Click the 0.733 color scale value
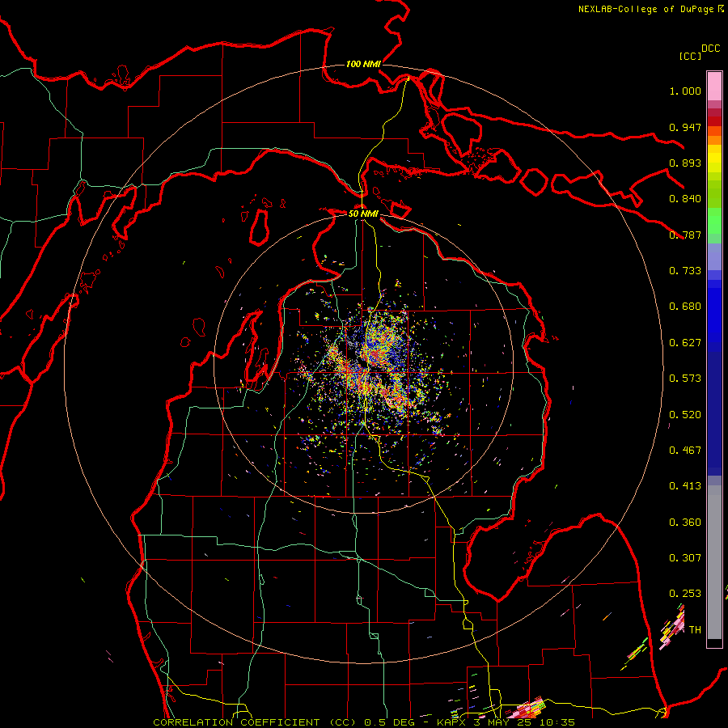Viewport: 728px width, 728px height. coord(685,271)
